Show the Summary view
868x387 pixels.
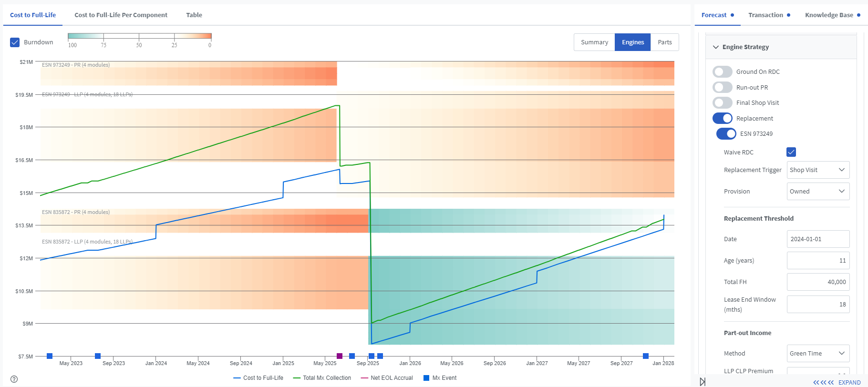pos(594,42)
